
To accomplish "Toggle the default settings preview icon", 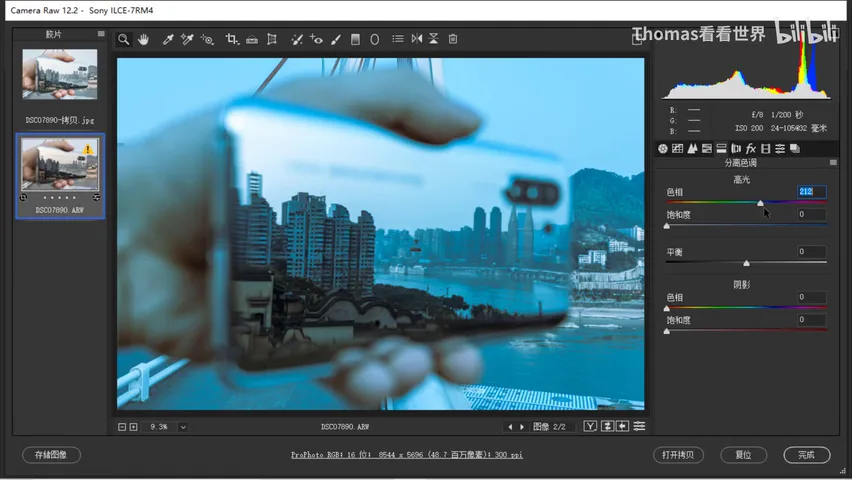I will point(640,426).
